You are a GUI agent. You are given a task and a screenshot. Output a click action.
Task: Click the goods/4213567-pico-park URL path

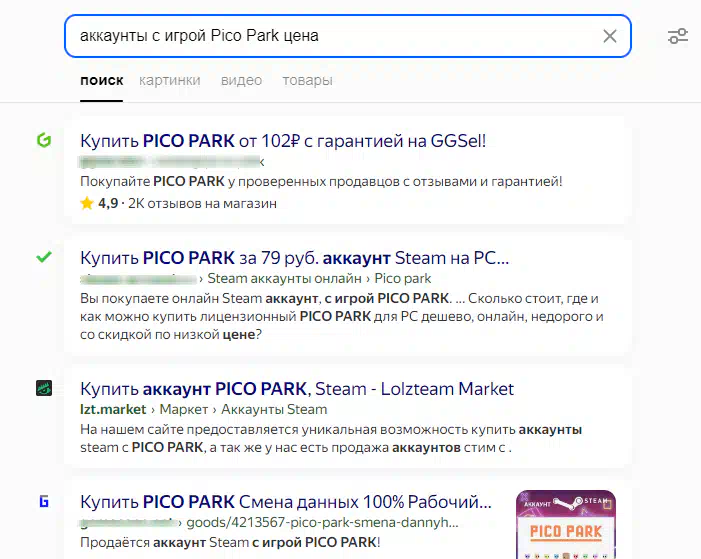tap(322, 522)
